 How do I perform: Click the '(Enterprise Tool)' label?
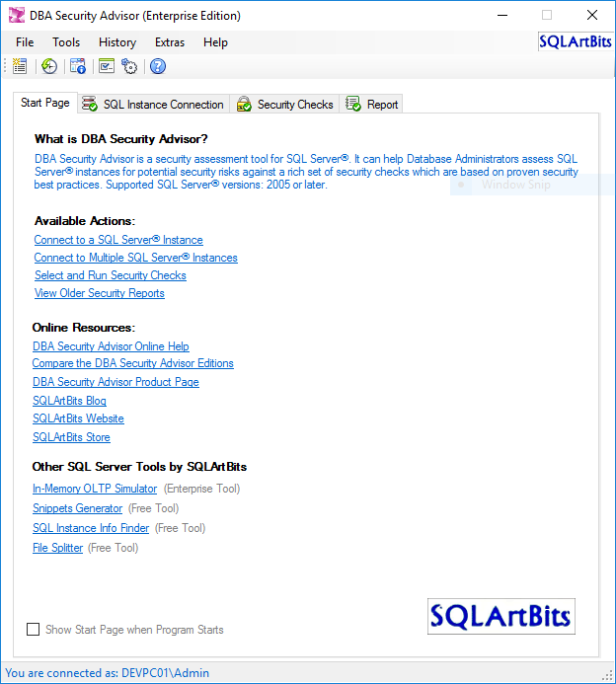[202, 489]
